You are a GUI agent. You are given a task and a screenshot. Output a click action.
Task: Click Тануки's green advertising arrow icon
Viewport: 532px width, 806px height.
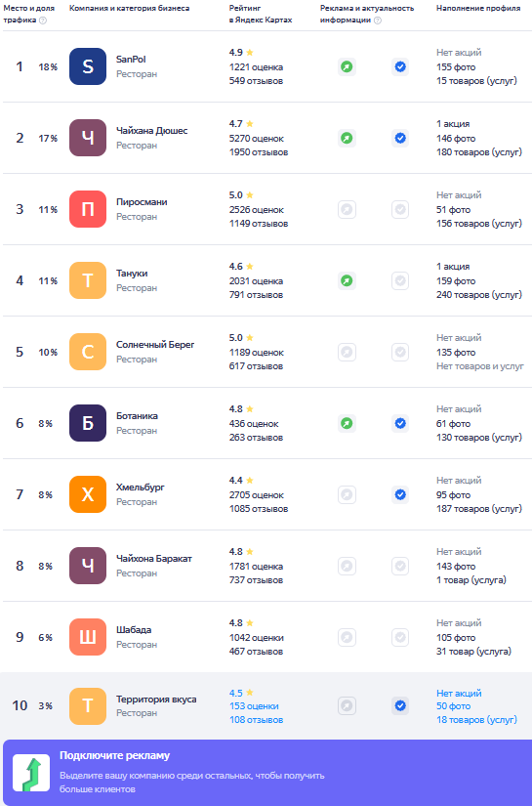(347, 281)
